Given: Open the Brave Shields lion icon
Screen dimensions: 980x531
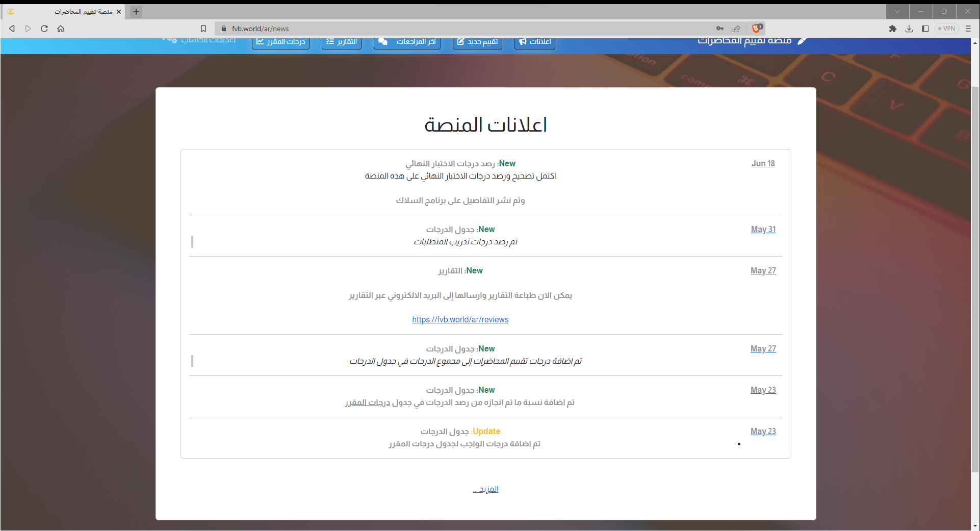Looking at the screenshot, I should 757,29.
